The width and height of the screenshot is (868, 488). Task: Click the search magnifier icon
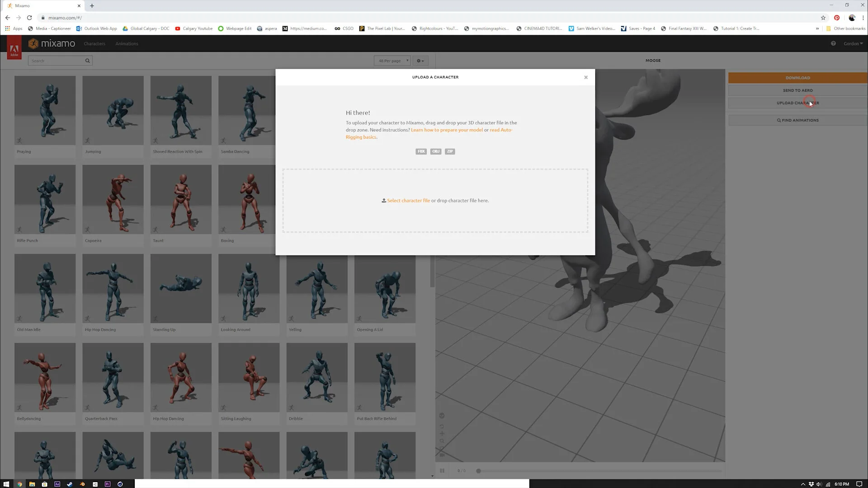[x=87, y=61]
